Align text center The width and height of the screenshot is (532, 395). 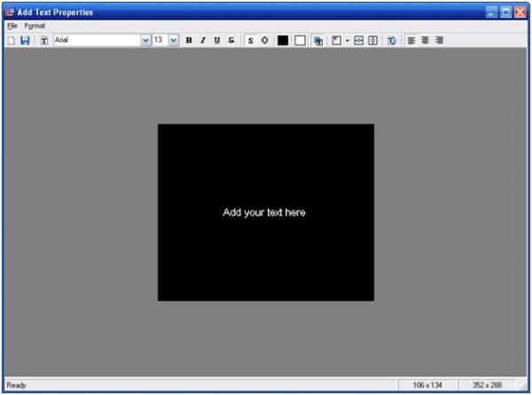pyautogui.click(x=425, y=41)
